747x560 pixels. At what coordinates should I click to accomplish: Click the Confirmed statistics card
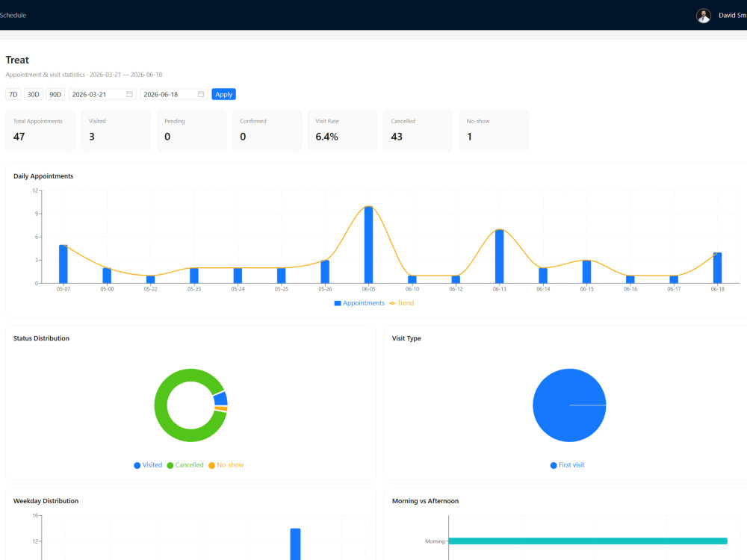tap(267, 131)
